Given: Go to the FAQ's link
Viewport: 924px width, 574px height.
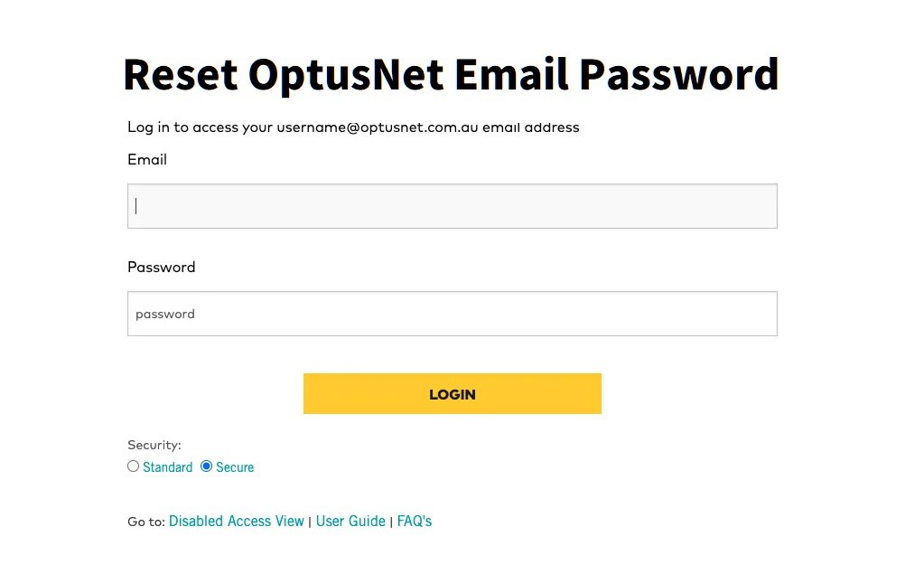Looking at the screenshot, I should pyautogui.click(x=415, y=521).
